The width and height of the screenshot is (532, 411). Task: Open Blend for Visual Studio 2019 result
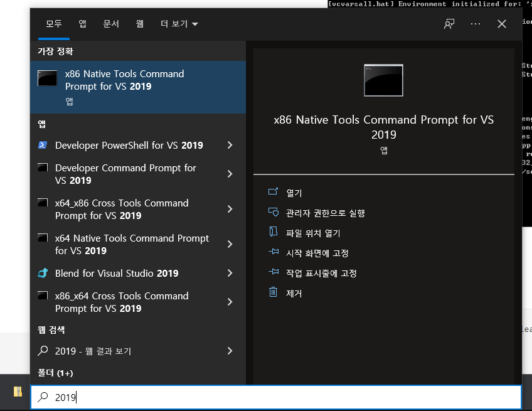[117, 273]
